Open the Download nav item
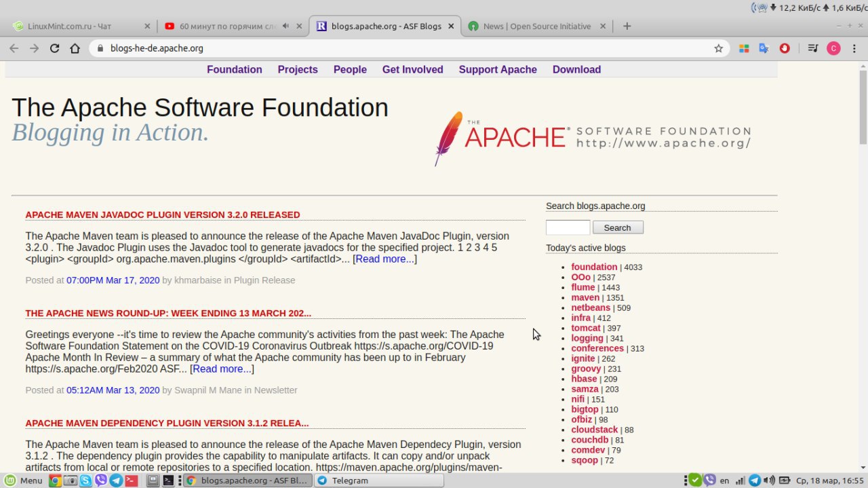 (x=576, y=69)
